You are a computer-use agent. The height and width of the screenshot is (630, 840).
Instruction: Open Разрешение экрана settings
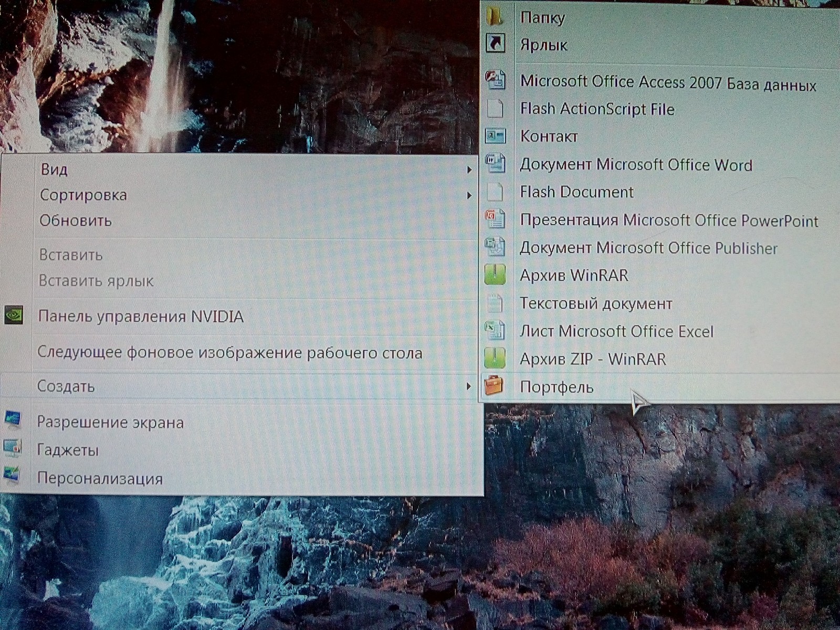pyautogui.click(x=110, y=423)
